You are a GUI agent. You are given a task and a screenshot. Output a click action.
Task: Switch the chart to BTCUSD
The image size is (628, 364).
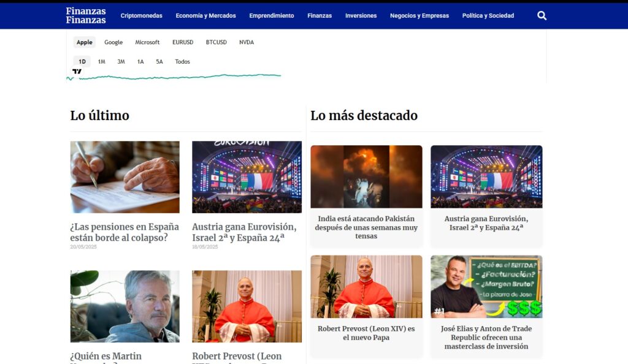point(216,42)
